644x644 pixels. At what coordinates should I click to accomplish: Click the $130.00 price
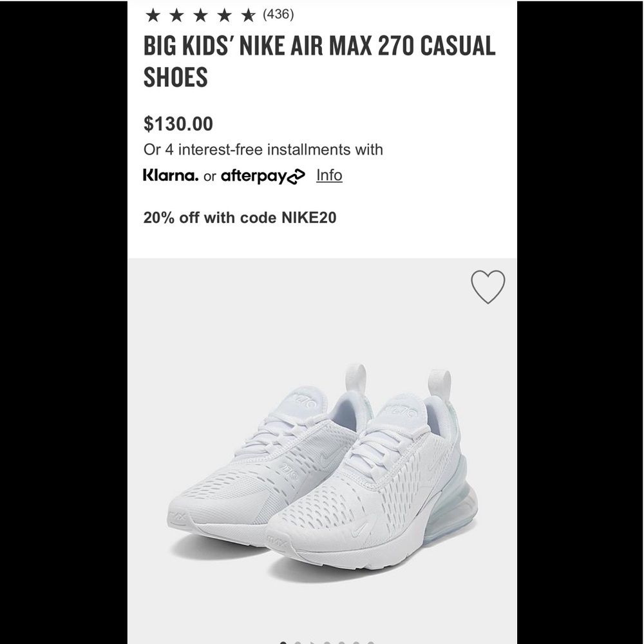178,124
